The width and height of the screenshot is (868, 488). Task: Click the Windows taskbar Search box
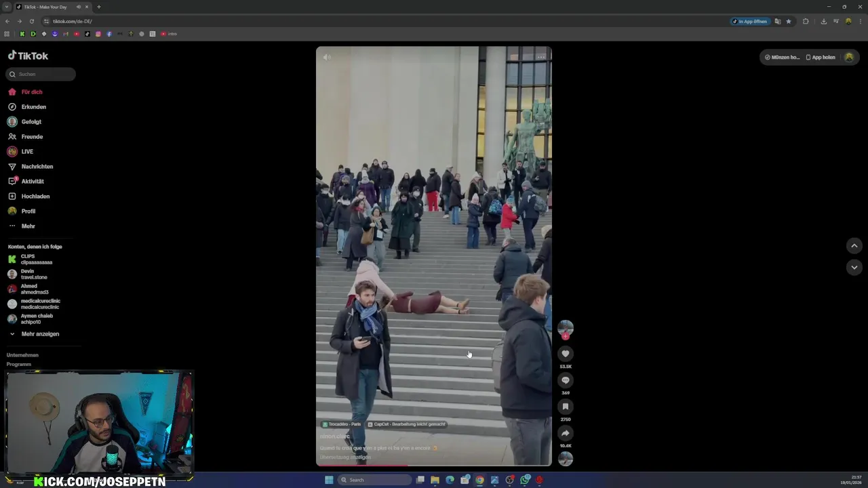pos(375,480)
